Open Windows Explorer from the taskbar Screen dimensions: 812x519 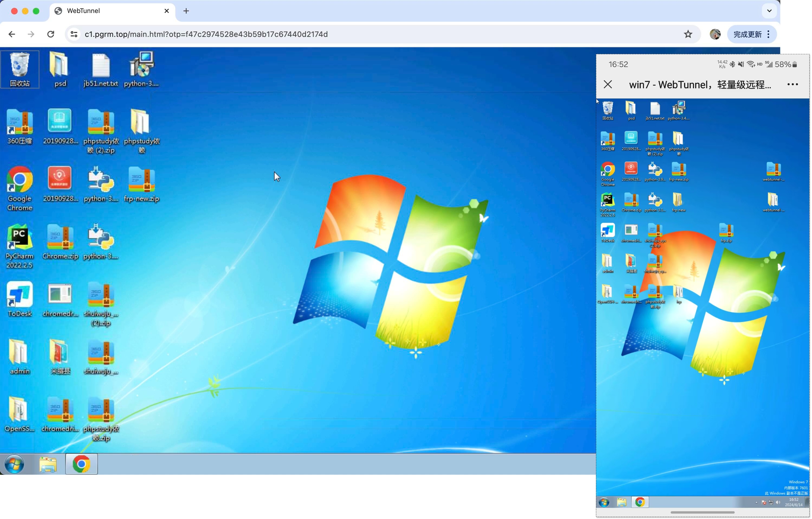point(48,464)
